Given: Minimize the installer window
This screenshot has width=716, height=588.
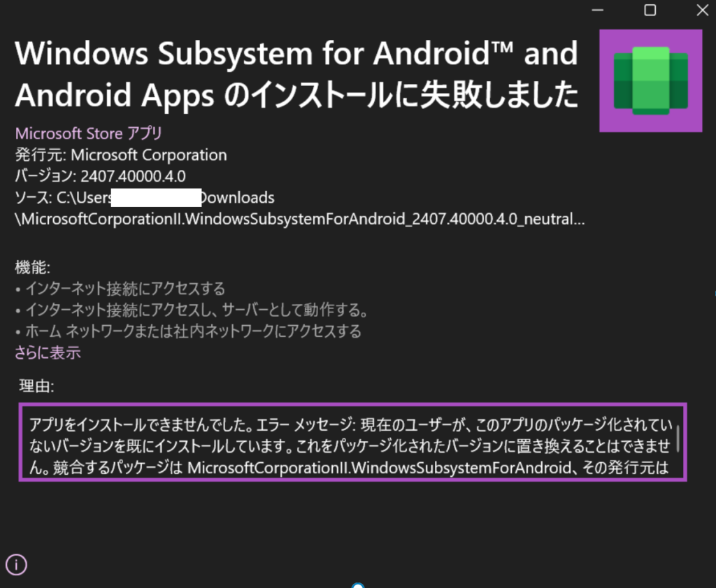Looking at the screenshot, I should coord(597,10).
